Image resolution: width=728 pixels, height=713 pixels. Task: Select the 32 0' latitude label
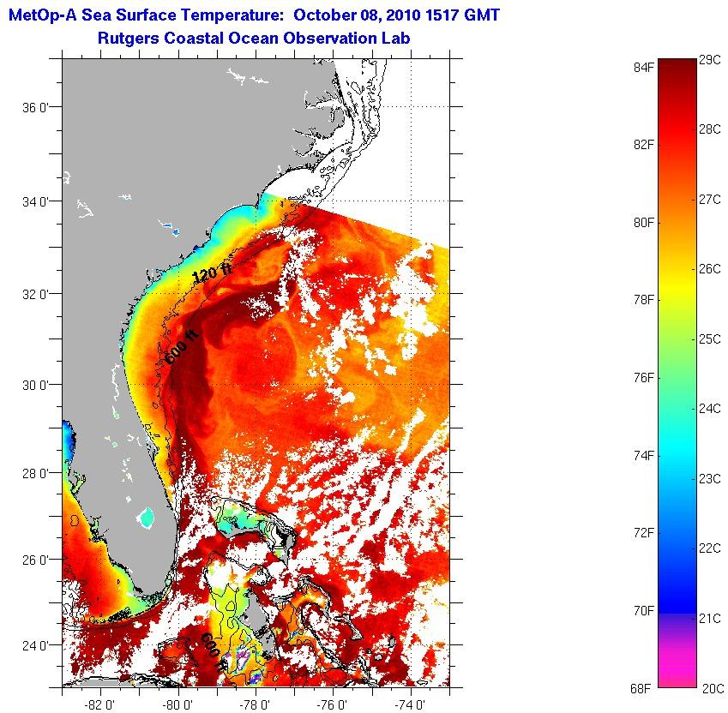click(x=35, y=295)
